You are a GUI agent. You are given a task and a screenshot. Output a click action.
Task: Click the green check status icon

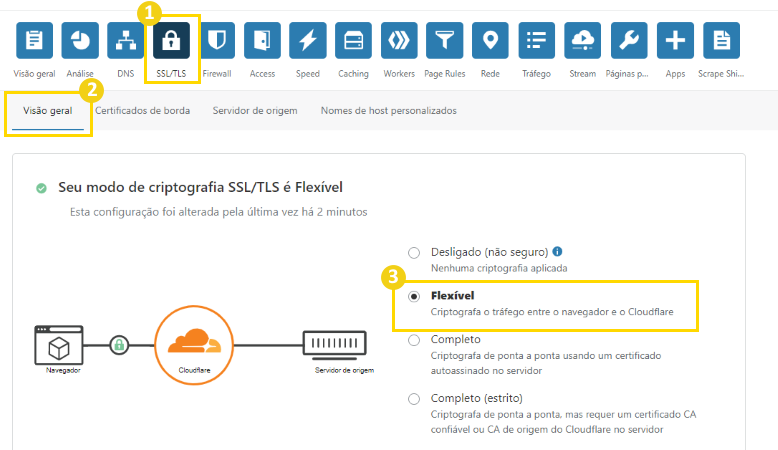pyautogui.click(x=42, y=188)
